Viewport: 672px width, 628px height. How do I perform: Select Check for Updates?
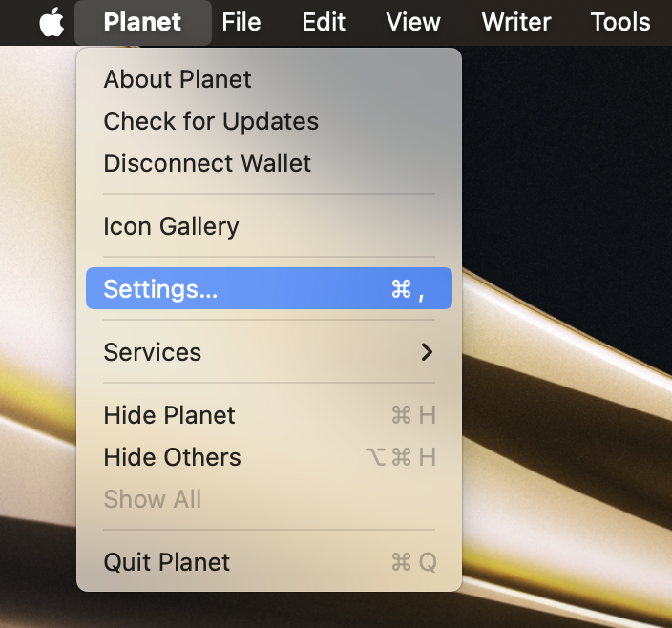click(x=269, y=121)
